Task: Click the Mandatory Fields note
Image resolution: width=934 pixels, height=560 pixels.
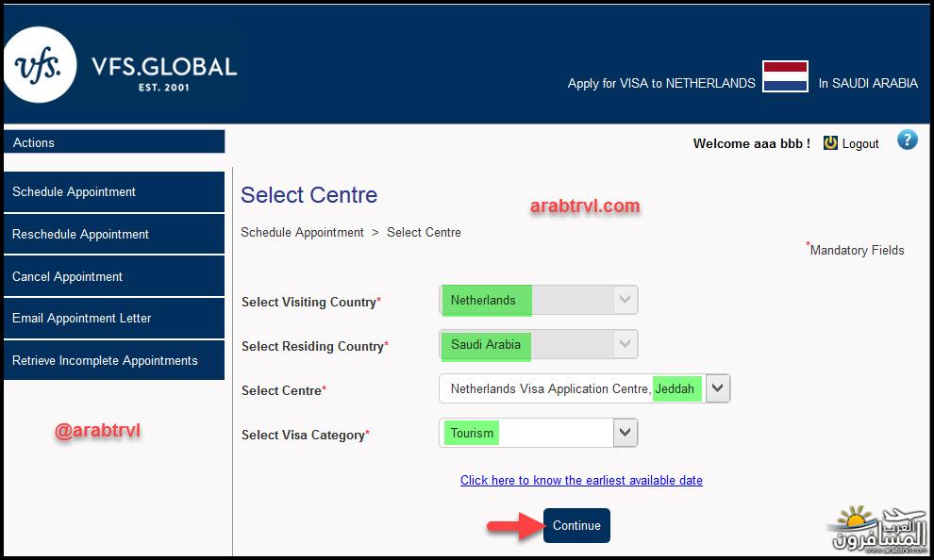Action: coord(856,249)
